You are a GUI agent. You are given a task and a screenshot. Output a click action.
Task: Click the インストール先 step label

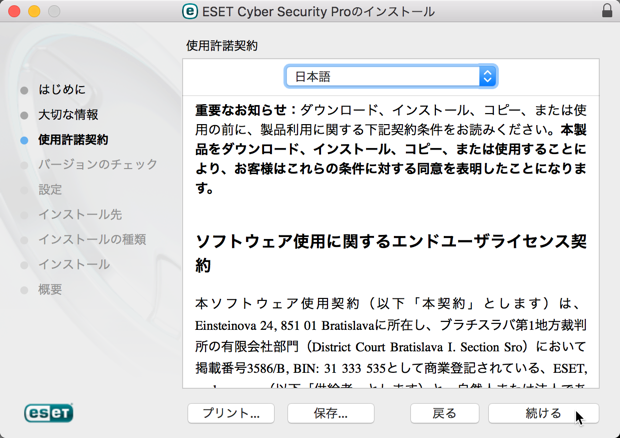(80, 214)
